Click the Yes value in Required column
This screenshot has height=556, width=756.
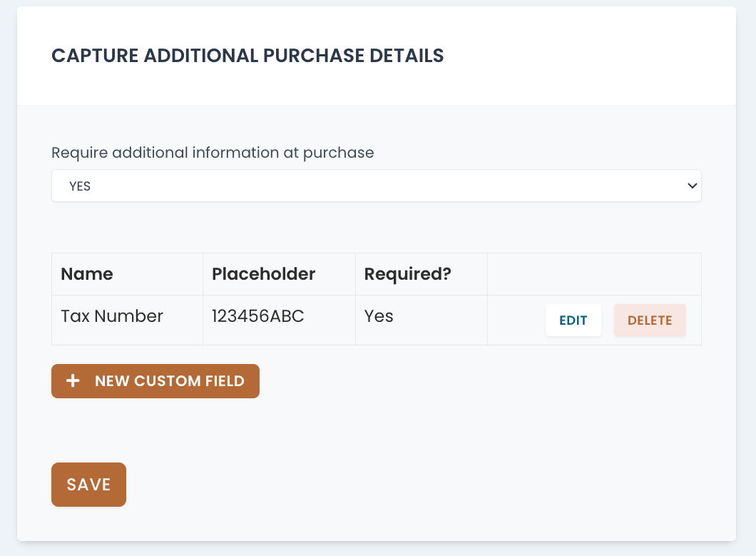pos(379,316)
